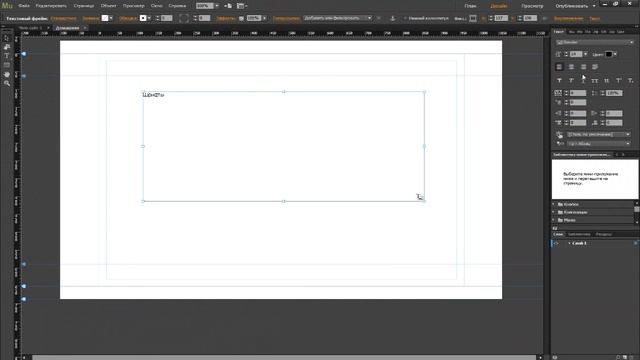This screenshot has height=360, width=640.
Task: Click the stroke color swatch
Action: coord(143,18)
